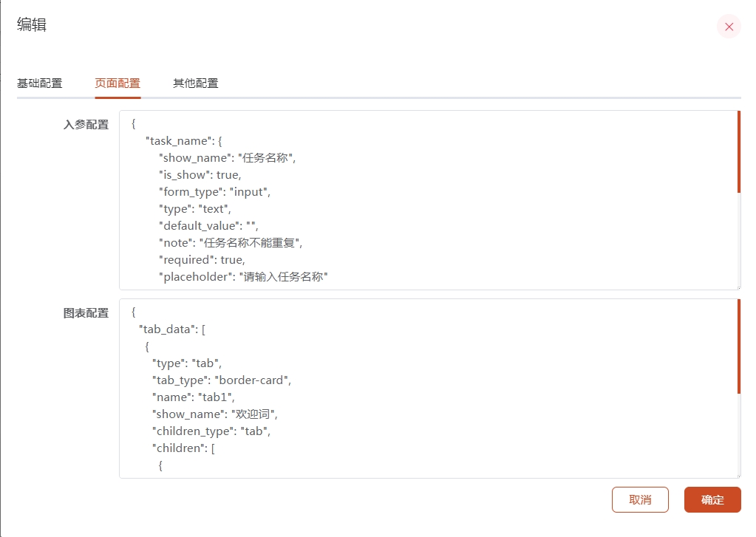Close the 编辑 dialog with the X icon
The image size is (756, 537).
pos(729,27)
